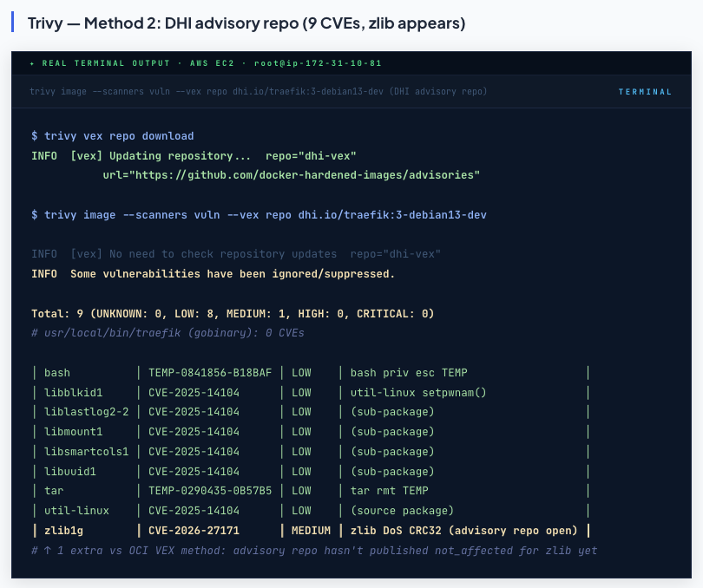Click the 'tar' package cell
Image resolution: width=703 pixels, height=588 pixels.
click(54, 491)
